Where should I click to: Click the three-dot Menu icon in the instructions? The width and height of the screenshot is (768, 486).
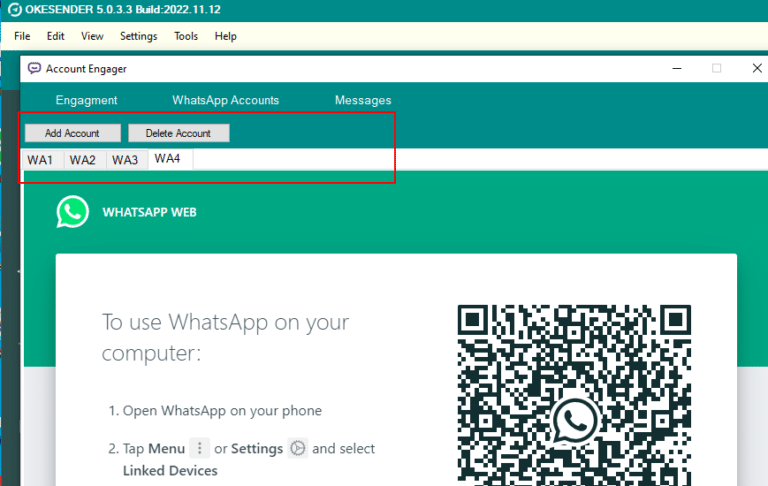coord(200,449)
